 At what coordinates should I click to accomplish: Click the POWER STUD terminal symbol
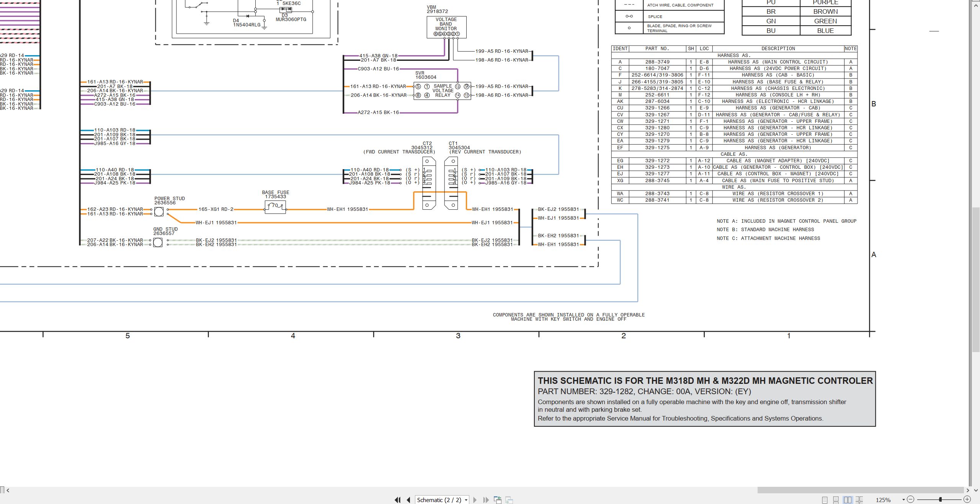pyautogui.click(x=159, y=211)
